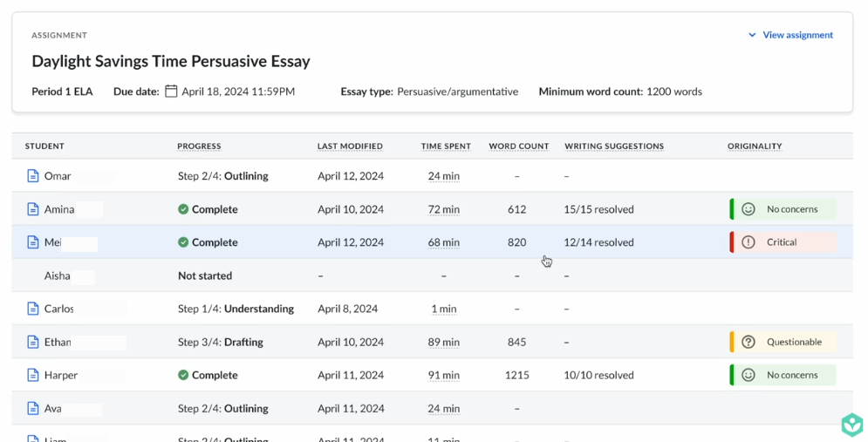Image resolution: width=868 pixels, height=442 pixels.
Task: Open Ethan's essay document icon
Action: [x=32, y=342]
